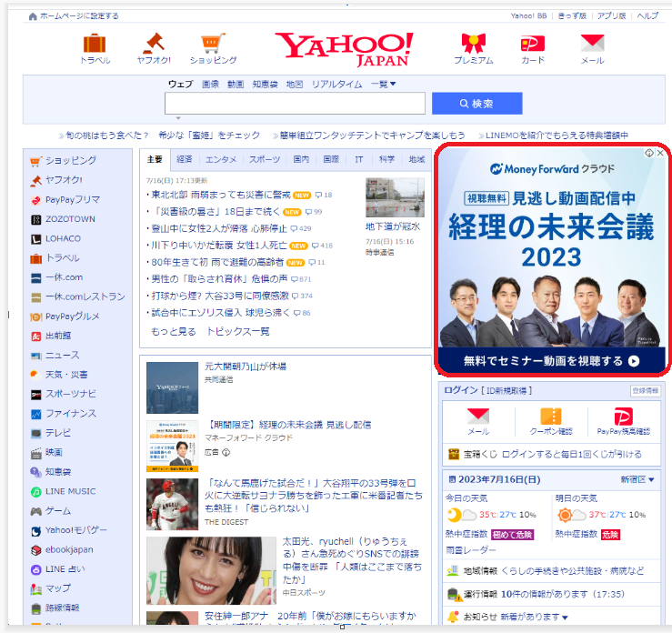This screenshot has width=672, height=633.
Task: Open ニュース icon in sidebar
Action: point(36,356)
